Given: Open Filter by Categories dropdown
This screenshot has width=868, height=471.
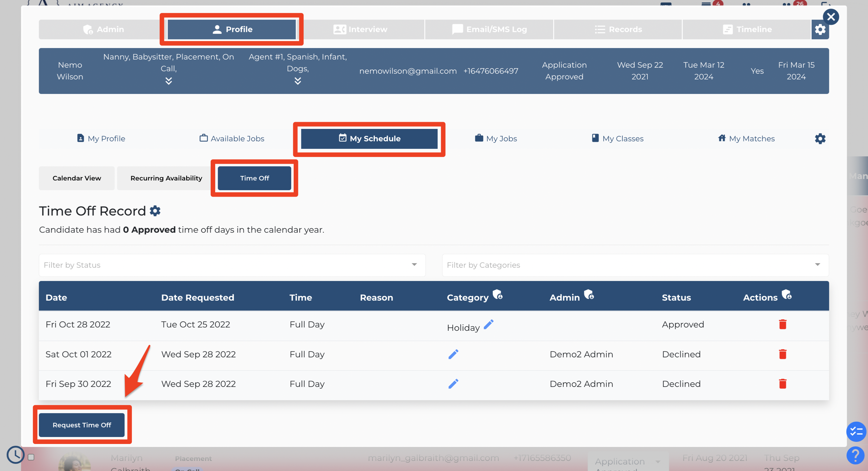Looking at the screenshot, I should click(x=635, y=265).
